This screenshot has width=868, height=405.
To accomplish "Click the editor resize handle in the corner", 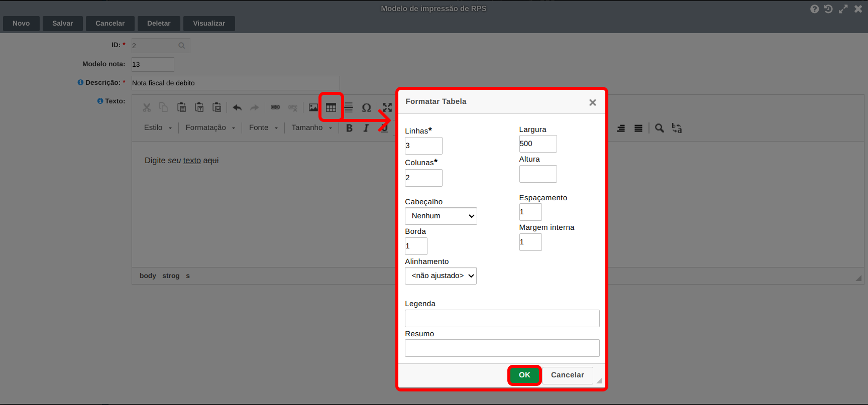I will coord(858,278).
